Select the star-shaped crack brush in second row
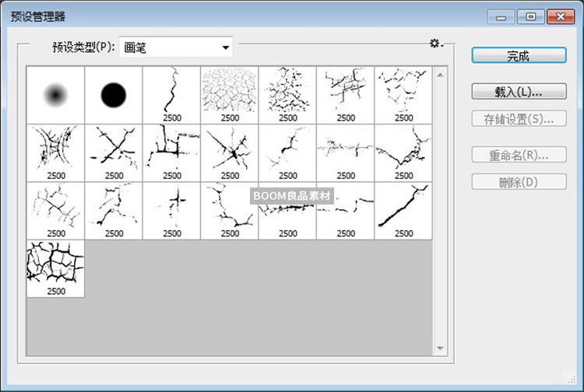Image resolution: width=584 pixels, height=392 pixels. coord(230,152)
